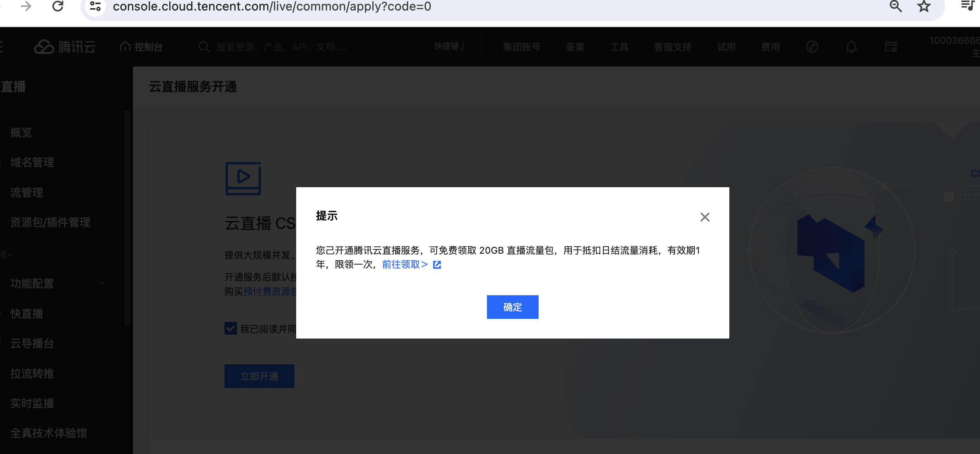Click the 确定 button in dialog
This screenshot has height=454, width=980.
(x=512, y=307)
